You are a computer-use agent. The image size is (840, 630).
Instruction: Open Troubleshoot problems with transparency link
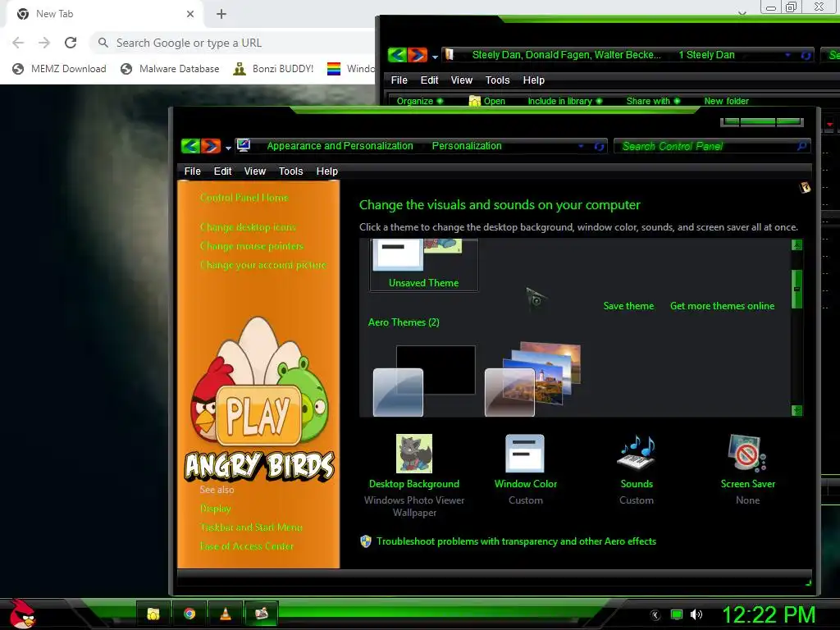pyautogui.click(x=516, y=541)
